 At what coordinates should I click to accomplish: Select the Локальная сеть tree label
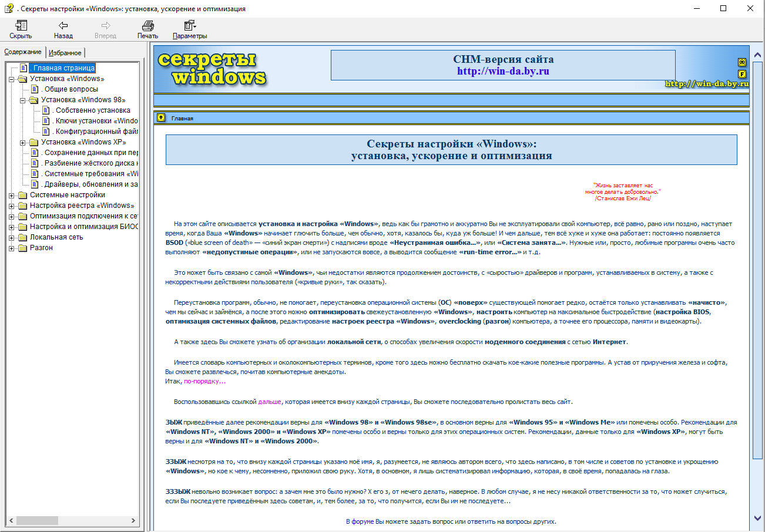tap(56, 237)
